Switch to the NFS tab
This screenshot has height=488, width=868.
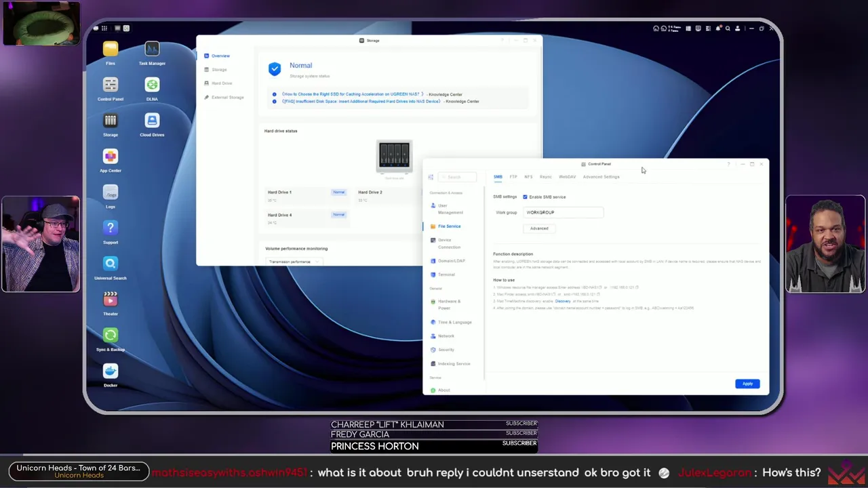pyautogui.click(x=528, y=177)
